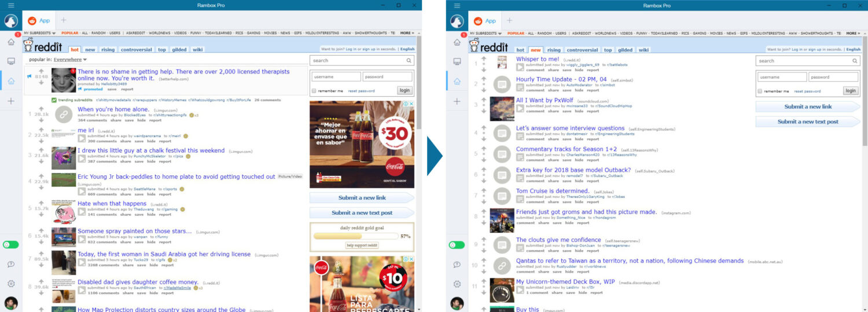Open 'Tom Cruise is determined.' post
The image size is (868, 312).
[x=553, y=191]
